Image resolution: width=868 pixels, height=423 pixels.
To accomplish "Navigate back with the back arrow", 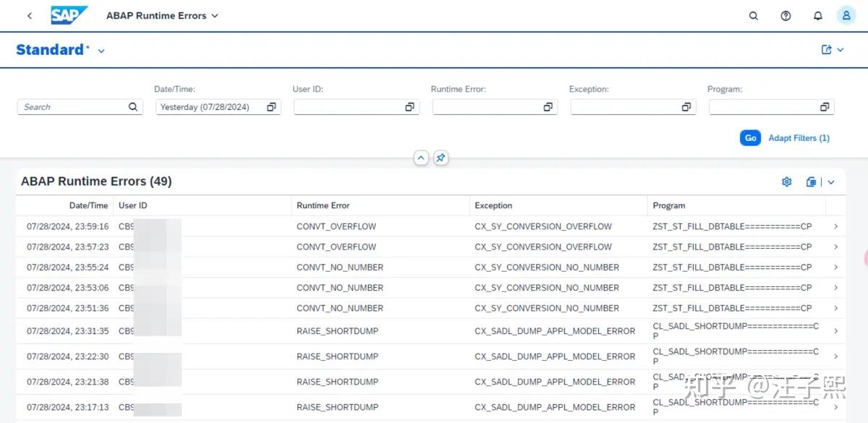I will [29, 15].
